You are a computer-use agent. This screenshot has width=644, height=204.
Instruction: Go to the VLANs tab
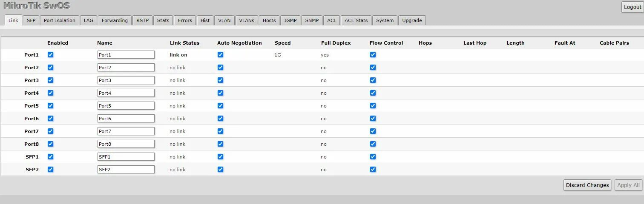pyautogui.click(x=247, y=20)
